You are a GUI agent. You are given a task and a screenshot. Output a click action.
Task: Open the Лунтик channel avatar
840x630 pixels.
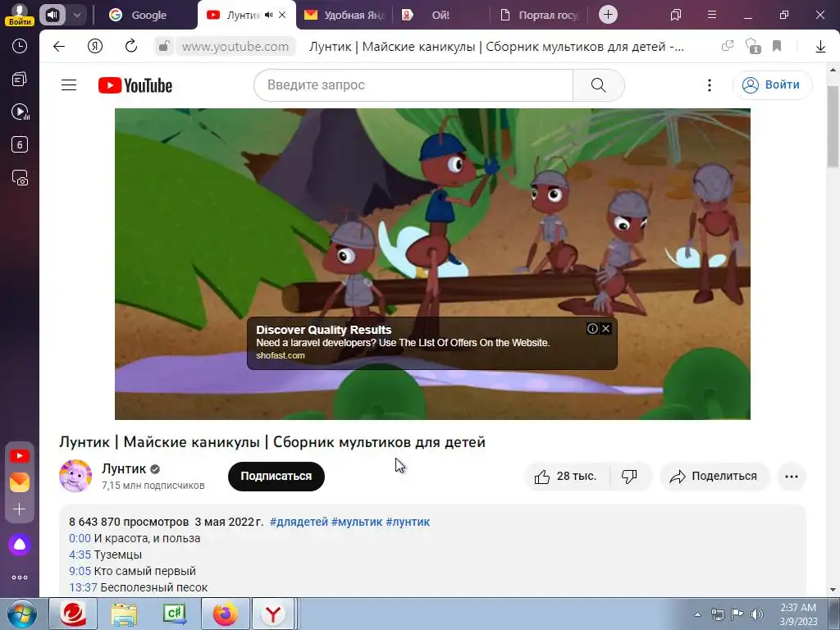point(75,476)
